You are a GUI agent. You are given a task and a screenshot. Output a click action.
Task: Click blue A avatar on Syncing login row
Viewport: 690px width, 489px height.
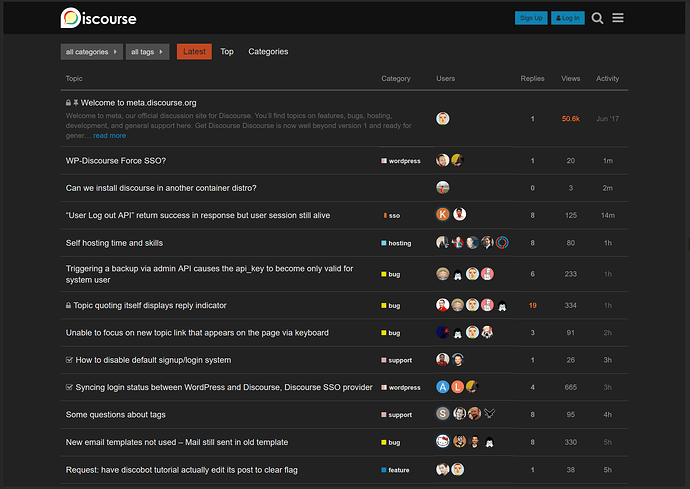443,387
